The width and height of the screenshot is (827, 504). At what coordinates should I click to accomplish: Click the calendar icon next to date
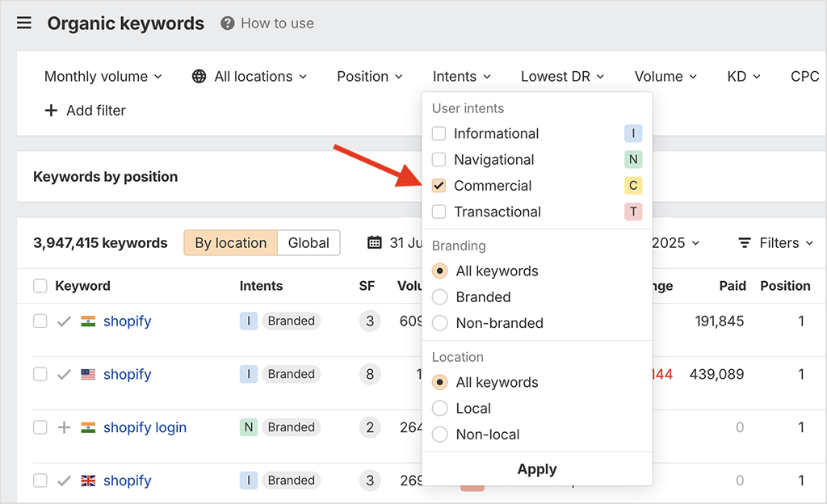click(x=375, y=242)
